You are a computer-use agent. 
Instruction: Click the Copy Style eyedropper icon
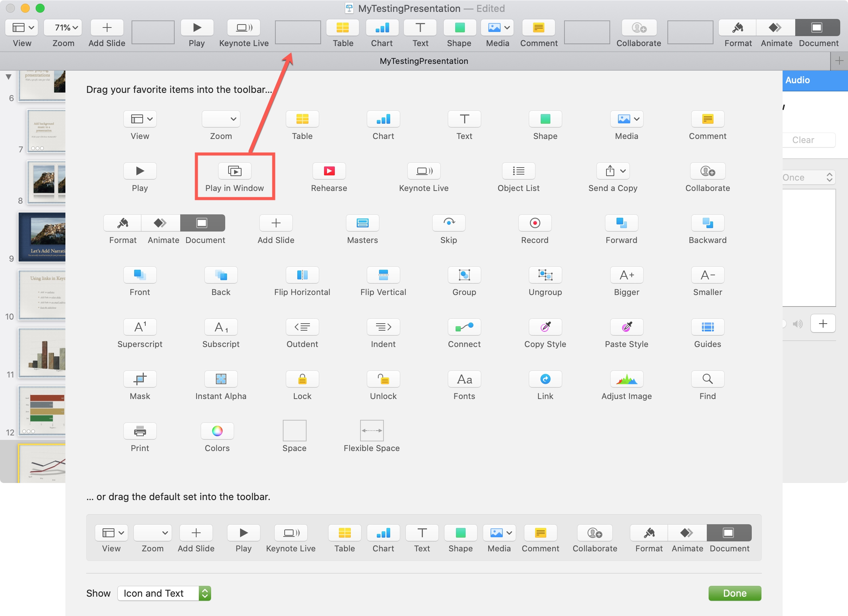coord(545,327)
